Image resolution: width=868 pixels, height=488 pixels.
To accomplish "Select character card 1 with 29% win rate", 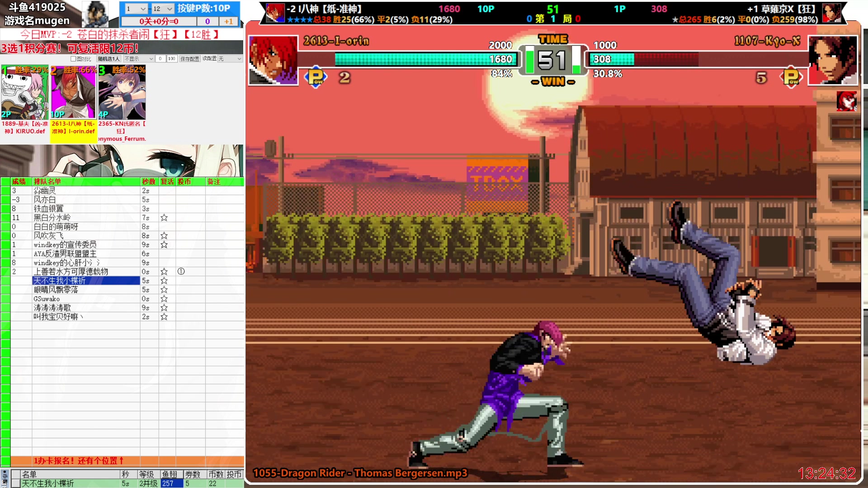I will [25, 93].
